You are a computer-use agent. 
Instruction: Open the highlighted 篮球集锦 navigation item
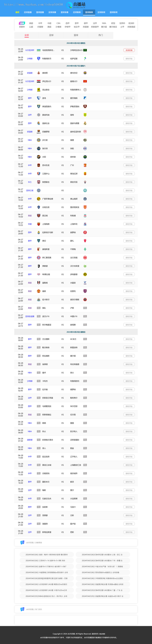click(x=89, y=12)
